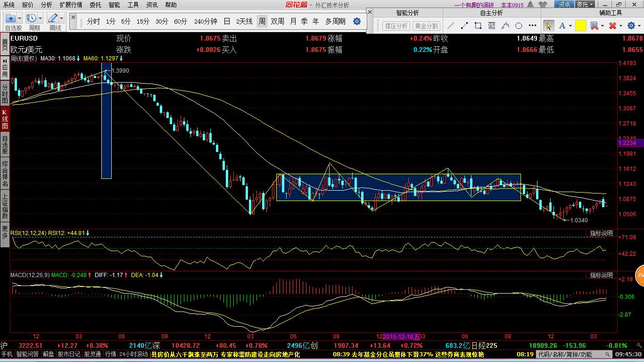
Task: Switch chart period to 5分
Action: click(x=126, y=21)
